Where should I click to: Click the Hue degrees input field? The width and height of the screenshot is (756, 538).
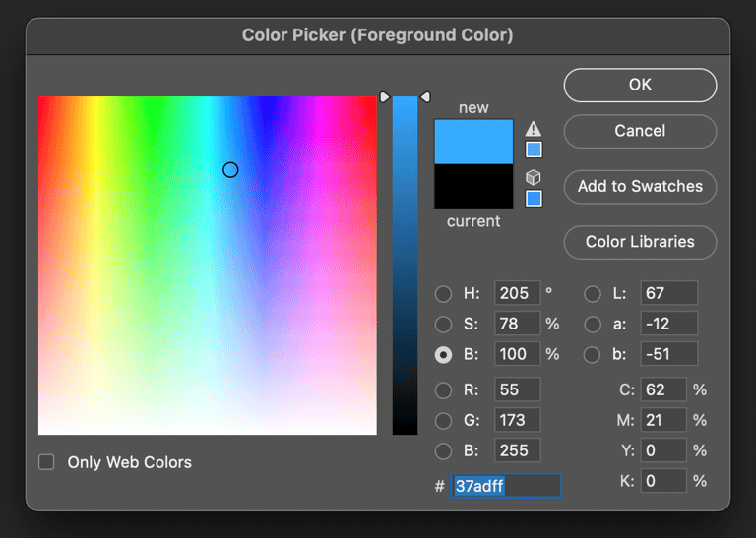click(x=517, y=293)
